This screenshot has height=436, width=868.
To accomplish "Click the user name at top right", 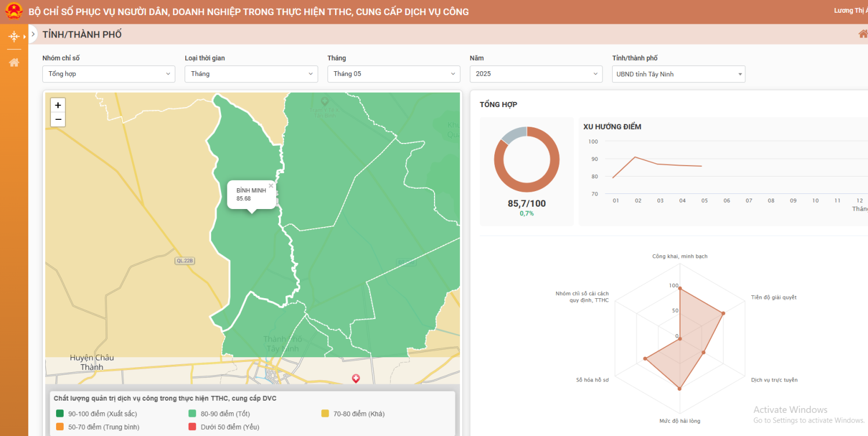I will coord(851,11).
